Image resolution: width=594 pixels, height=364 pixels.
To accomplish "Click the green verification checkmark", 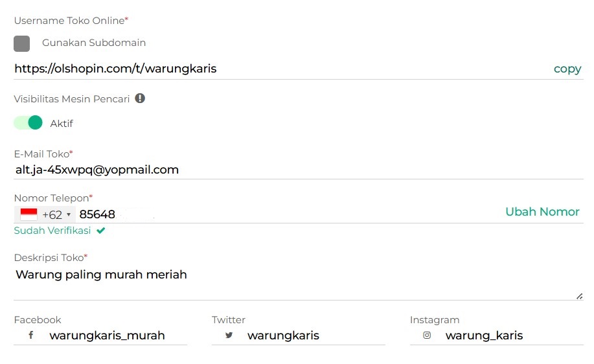I will [100, 231].
